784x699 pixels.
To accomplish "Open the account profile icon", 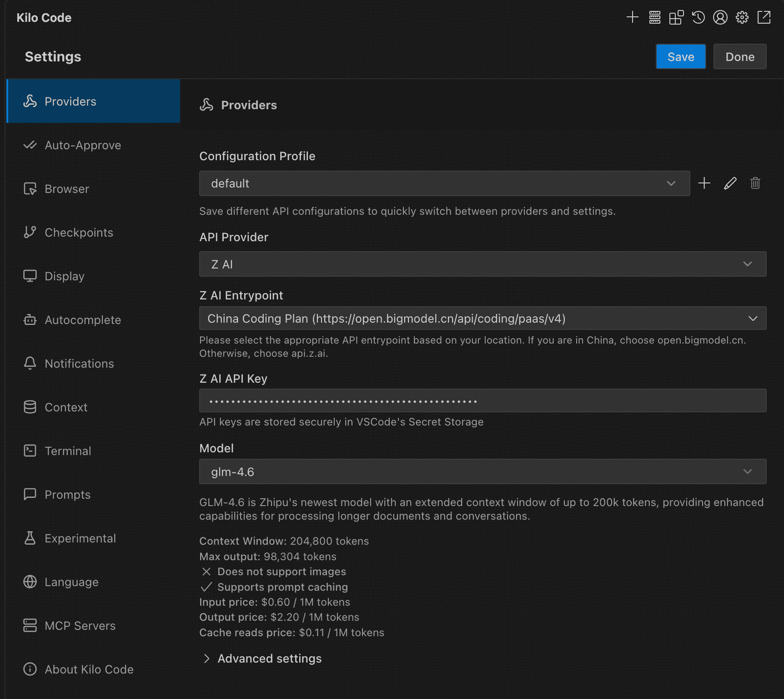I will (x=720, y=18).
